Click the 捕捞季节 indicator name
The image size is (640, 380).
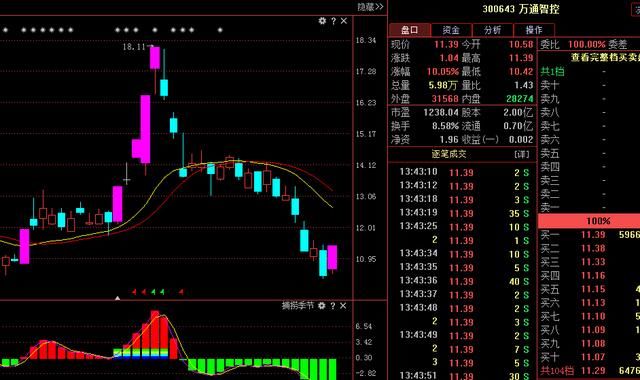point(298,306)
